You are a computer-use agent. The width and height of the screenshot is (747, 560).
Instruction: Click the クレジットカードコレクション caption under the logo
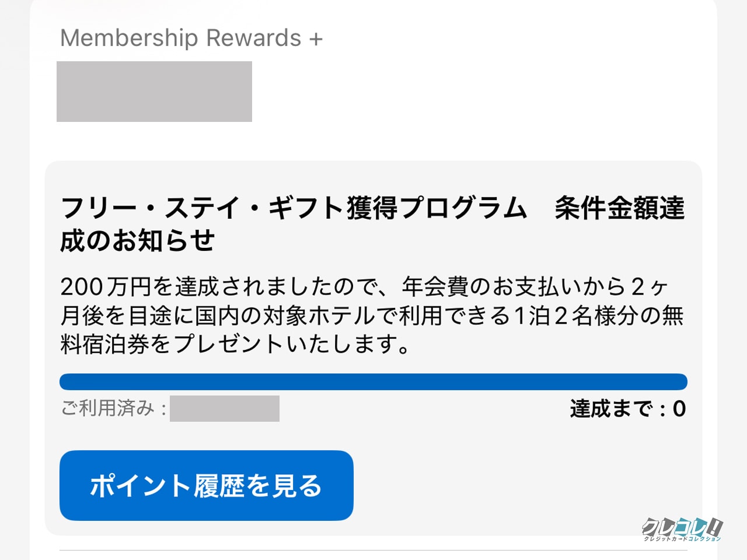click(x=682, y=539)
